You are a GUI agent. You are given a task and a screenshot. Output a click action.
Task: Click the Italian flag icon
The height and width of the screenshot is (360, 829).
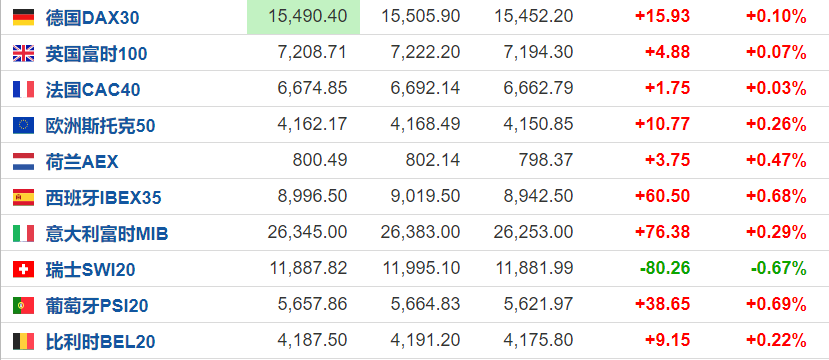pos(23,233)
